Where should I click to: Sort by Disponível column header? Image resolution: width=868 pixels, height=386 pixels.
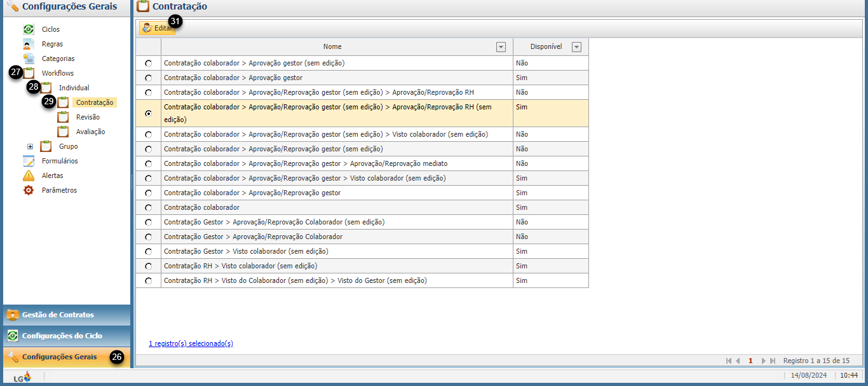[x=546, y=46]
